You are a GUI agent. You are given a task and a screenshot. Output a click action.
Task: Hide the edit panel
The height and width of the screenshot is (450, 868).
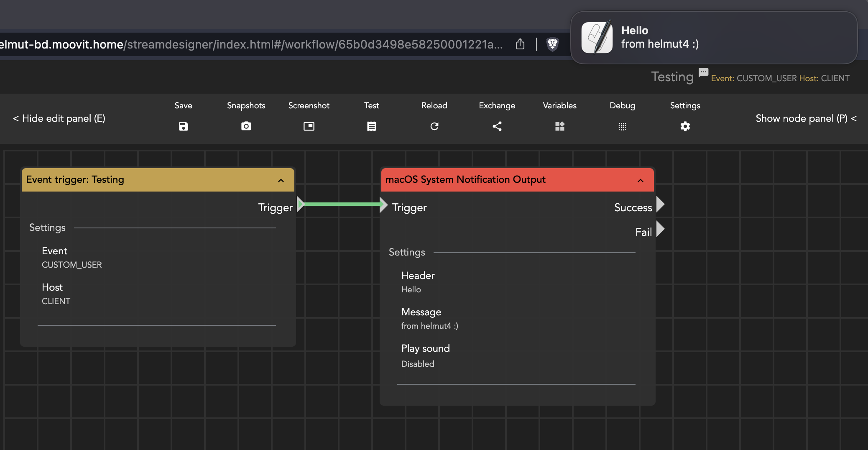(x=59, y=118)
